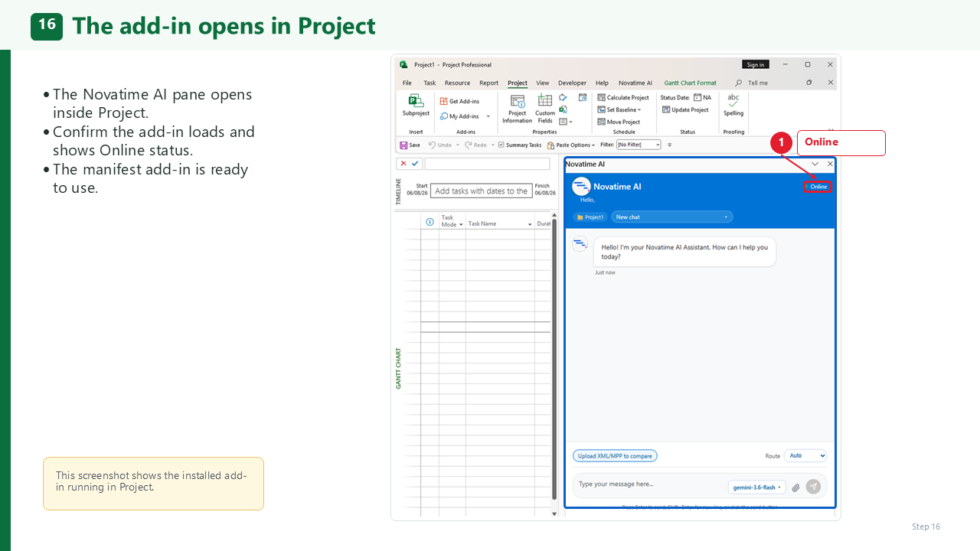Click the confirm entry checkmark icon
Screen dimensions: 980x551
(x=415, y=163)
